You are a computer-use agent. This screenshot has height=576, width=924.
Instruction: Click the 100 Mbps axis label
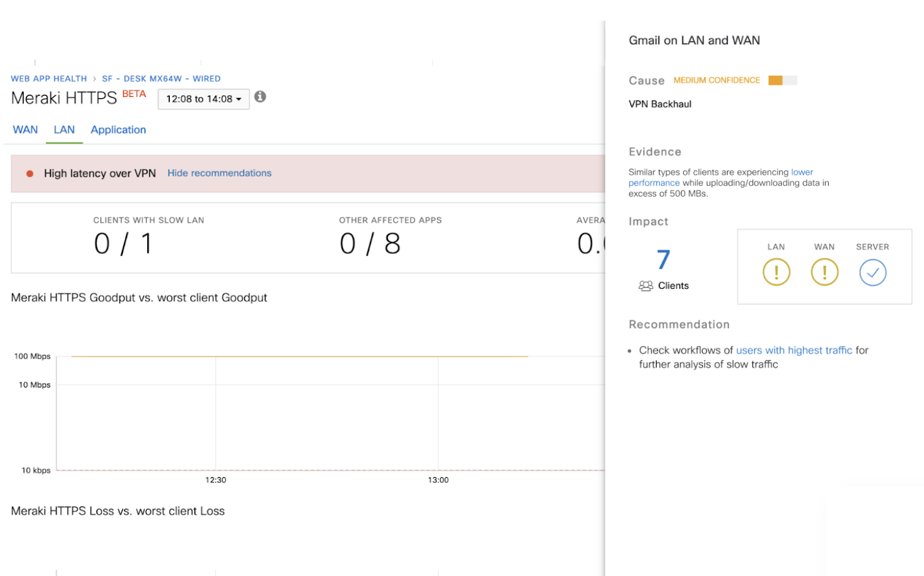(x=32, y=356)
